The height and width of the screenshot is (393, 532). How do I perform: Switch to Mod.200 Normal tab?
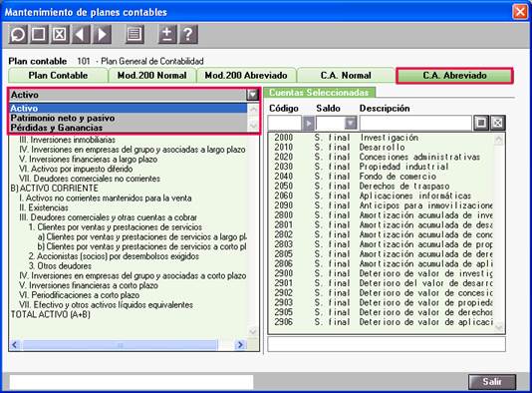pyautogui.click(x=152, y=76)
